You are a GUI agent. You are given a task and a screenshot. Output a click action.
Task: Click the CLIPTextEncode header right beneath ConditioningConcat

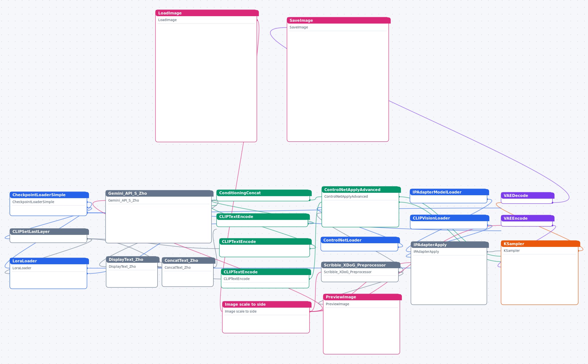click(263, 217)
